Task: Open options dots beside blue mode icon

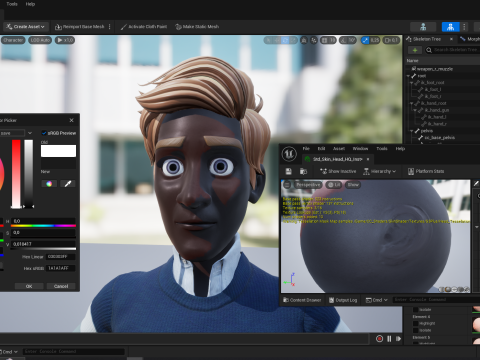Action: [464, 27]
